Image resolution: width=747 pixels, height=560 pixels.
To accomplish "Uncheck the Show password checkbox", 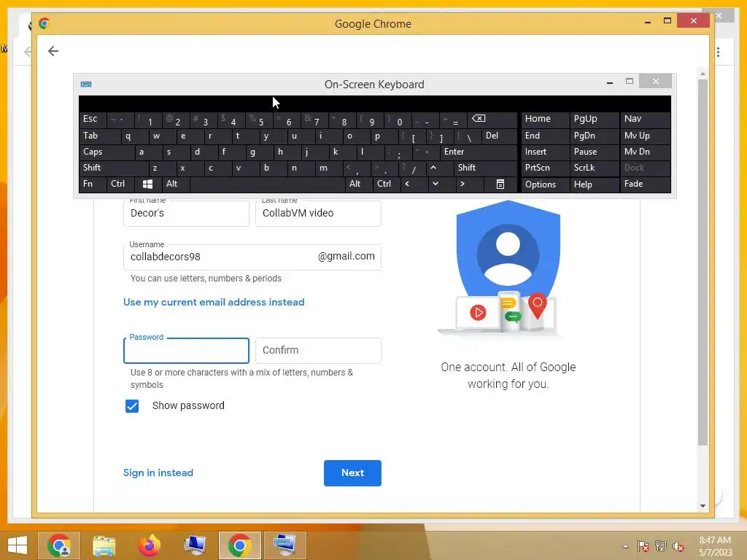I will 132,405.
